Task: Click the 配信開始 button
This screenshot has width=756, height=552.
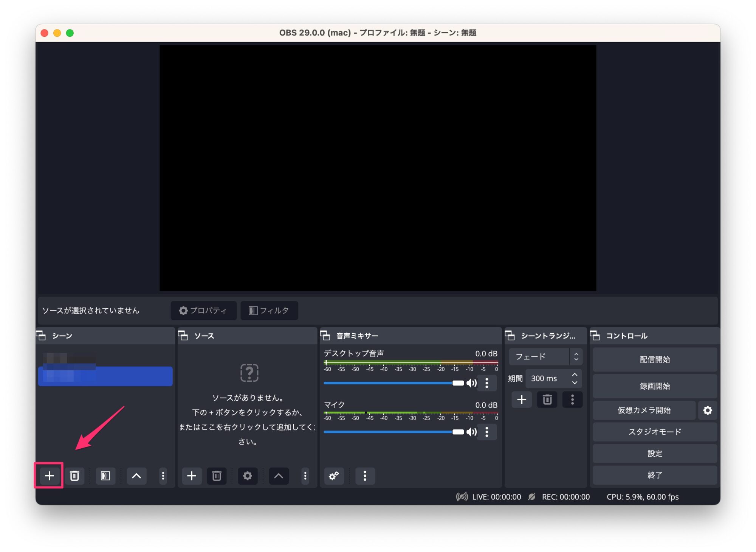Action: point(654,359)
